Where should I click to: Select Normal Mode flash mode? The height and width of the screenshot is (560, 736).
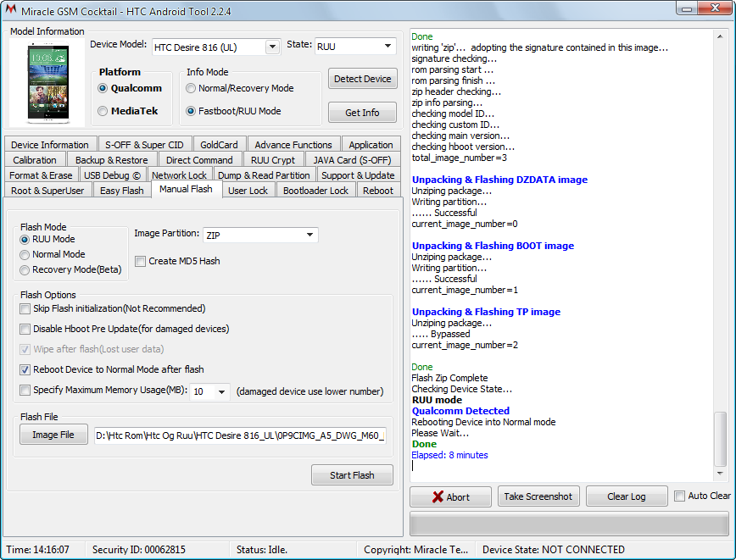coord(25,255)
